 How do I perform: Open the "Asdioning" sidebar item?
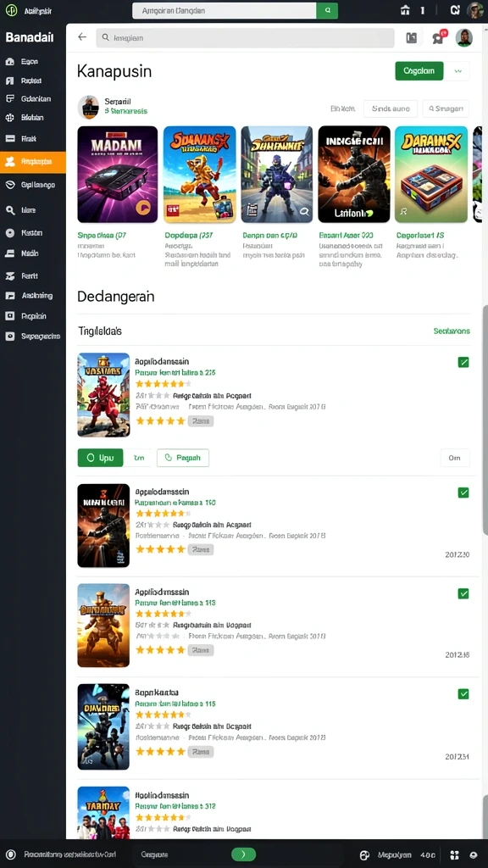33,296
